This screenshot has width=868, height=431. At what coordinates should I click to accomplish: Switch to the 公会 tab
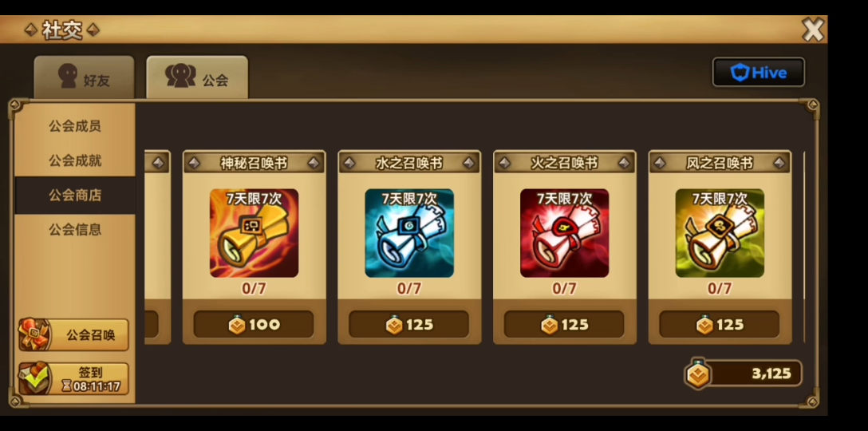point(197,77)
